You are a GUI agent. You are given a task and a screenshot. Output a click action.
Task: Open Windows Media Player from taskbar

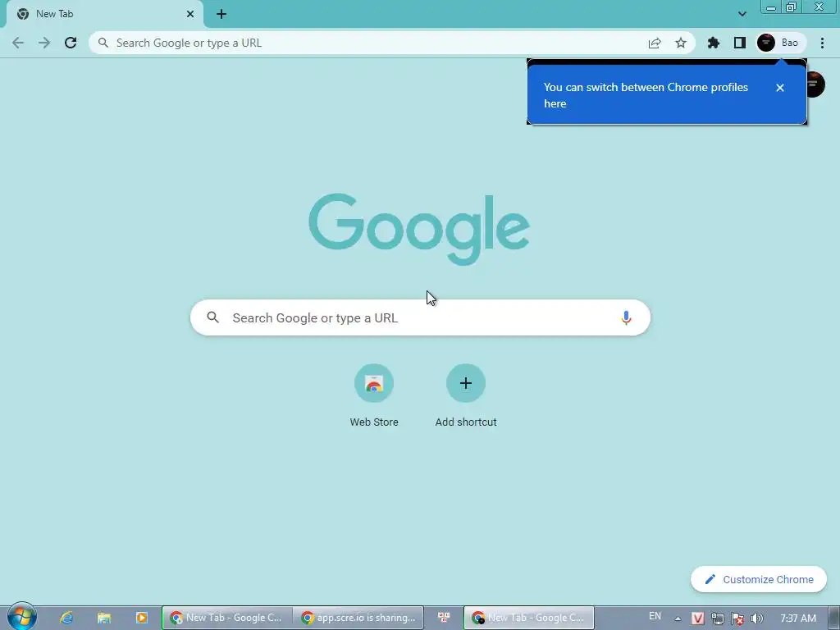point(141,618)
